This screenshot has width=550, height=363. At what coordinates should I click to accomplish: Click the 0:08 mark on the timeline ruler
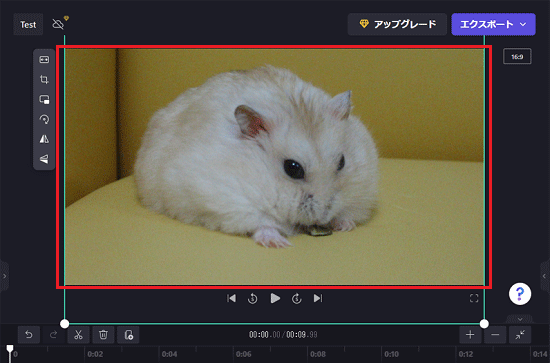click(x=318, y=354)
